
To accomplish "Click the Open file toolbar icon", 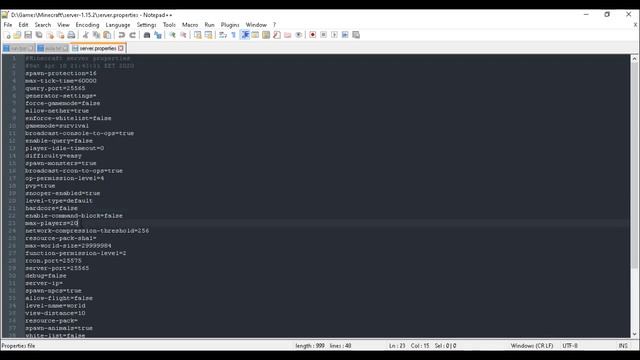I will tap(17, 35).
